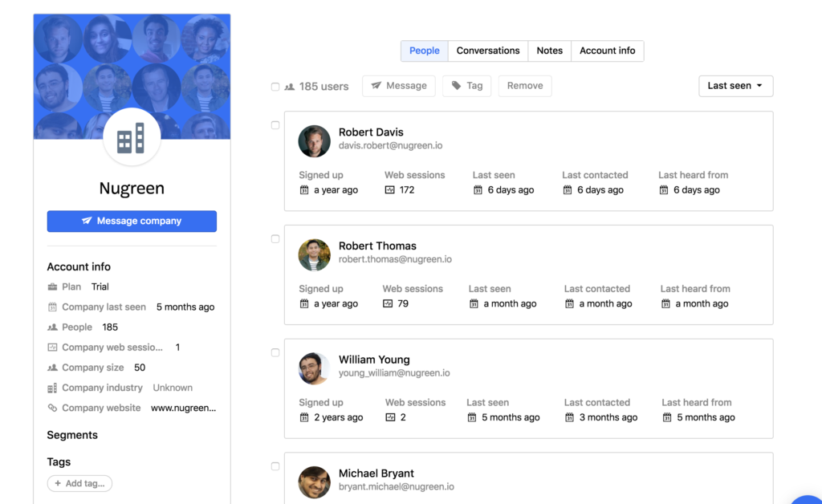
Task: Click email bryant.michael@nugreen.io
Action: [x=397, y=486]
